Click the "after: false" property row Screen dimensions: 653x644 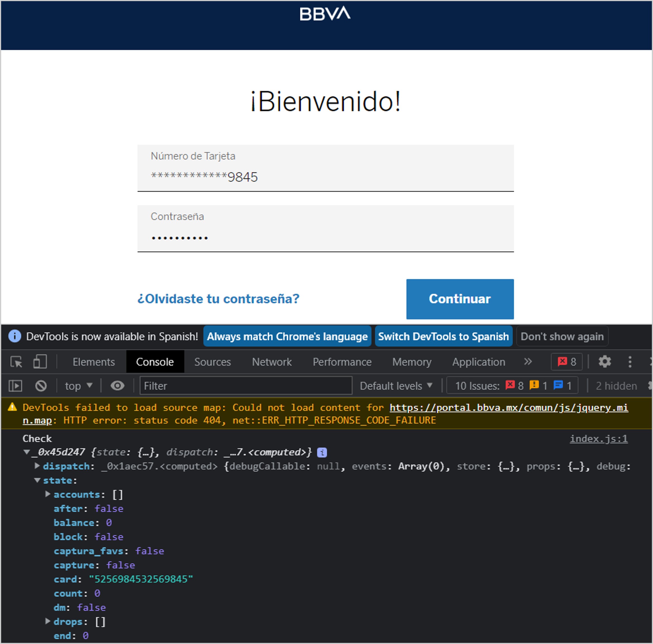click(x=88, y=509)
